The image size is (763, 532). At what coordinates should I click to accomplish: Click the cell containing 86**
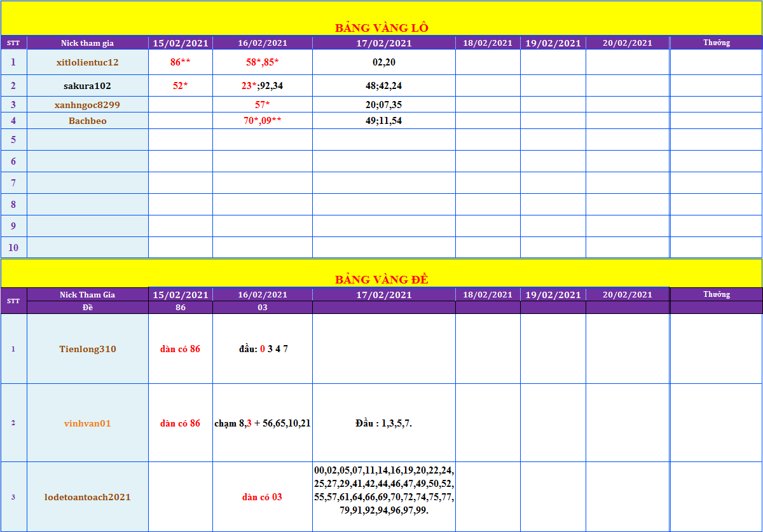181,62
